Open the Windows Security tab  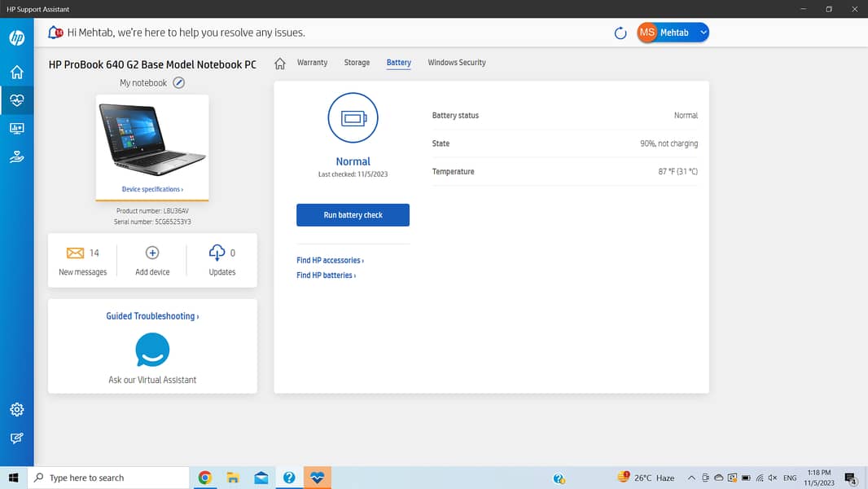coord(457,63)
